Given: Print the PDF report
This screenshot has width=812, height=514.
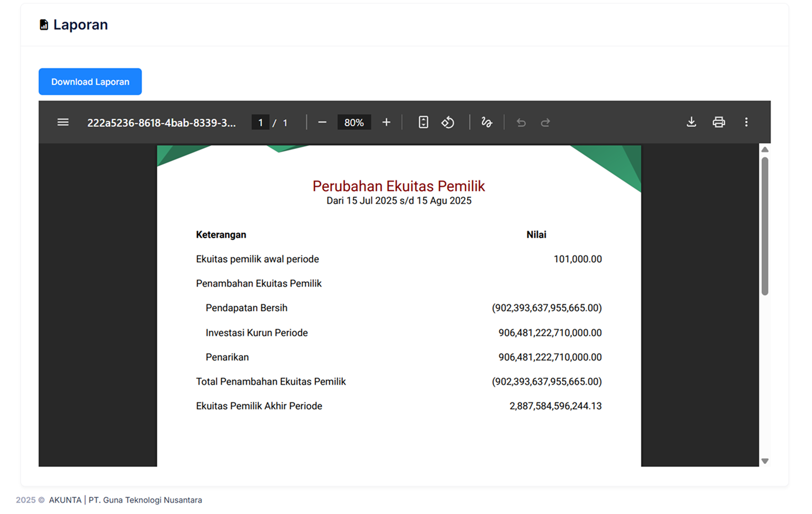Looking at the screenshot, I should [x=718, y=123].
